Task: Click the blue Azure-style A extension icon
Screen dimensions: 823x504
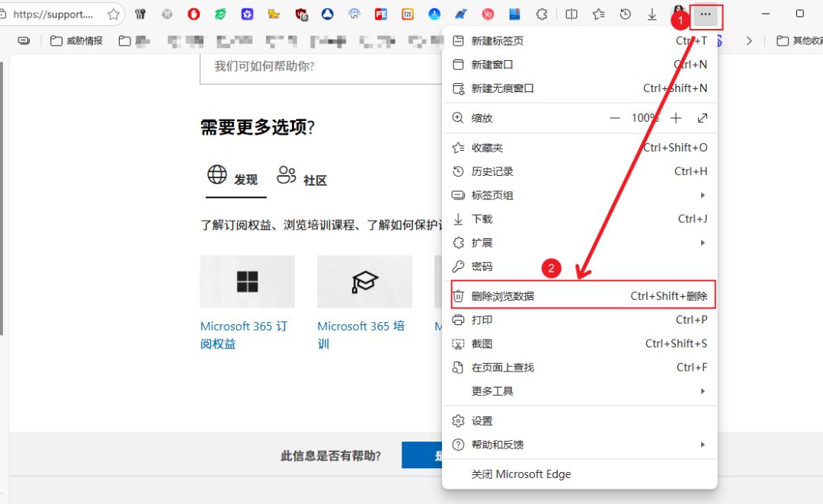Action: click(328, 14)
